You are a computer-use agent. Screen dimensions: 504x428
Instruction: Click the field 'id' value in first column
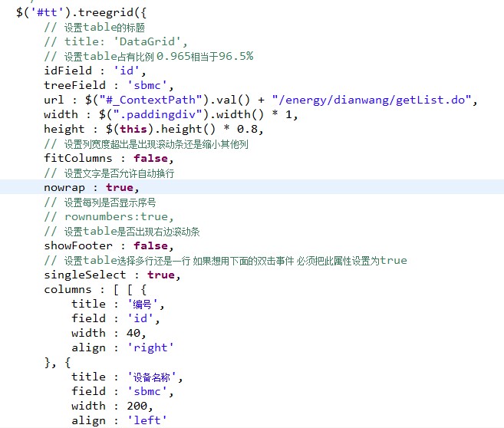pyautogui.click(x=140, y=319)
